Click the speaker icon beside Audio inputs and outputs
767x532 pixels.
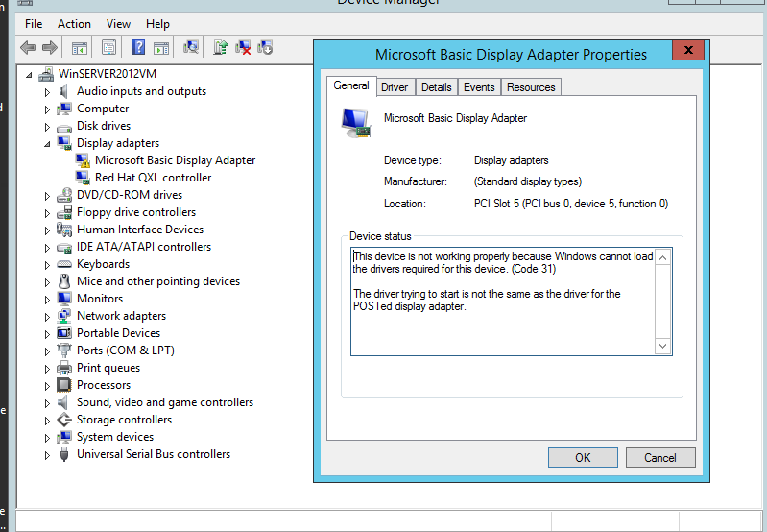[x=63, y=91]
